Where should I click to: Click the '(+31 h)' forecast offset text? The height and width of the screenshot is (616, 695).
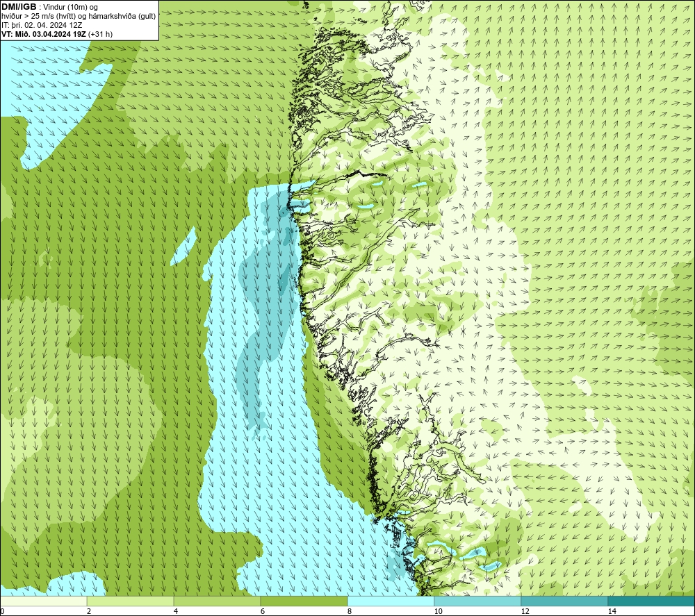pyautogui.click(x=101, y=34)
